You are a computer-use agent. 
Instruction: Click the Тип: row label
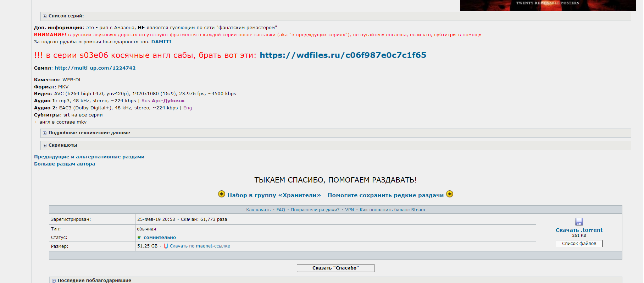tap(56, 229)
